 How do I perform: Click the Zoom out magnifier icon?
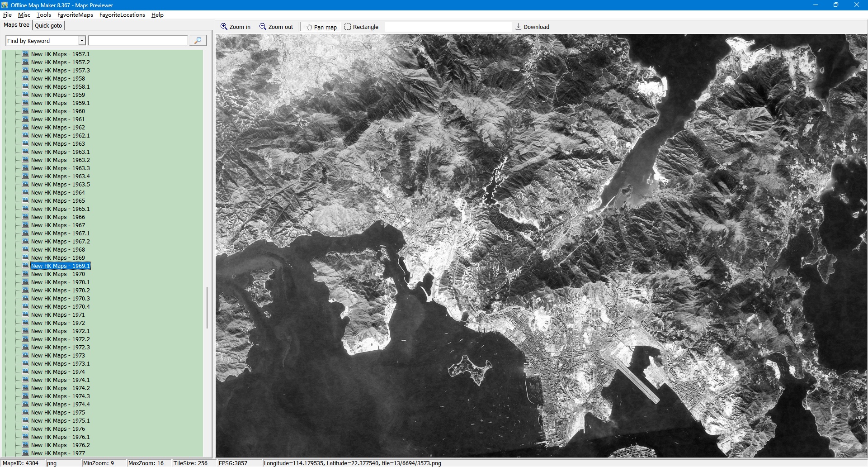pos(263,27)
